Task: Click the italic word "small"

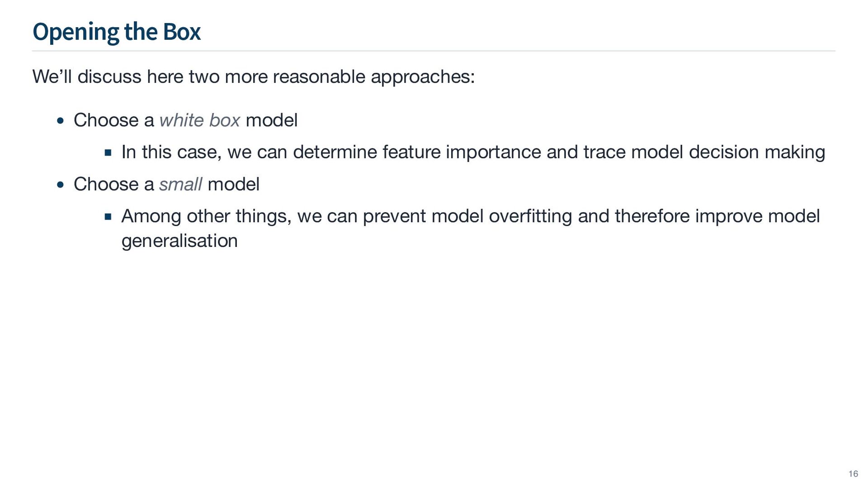Action: (180, 185)
